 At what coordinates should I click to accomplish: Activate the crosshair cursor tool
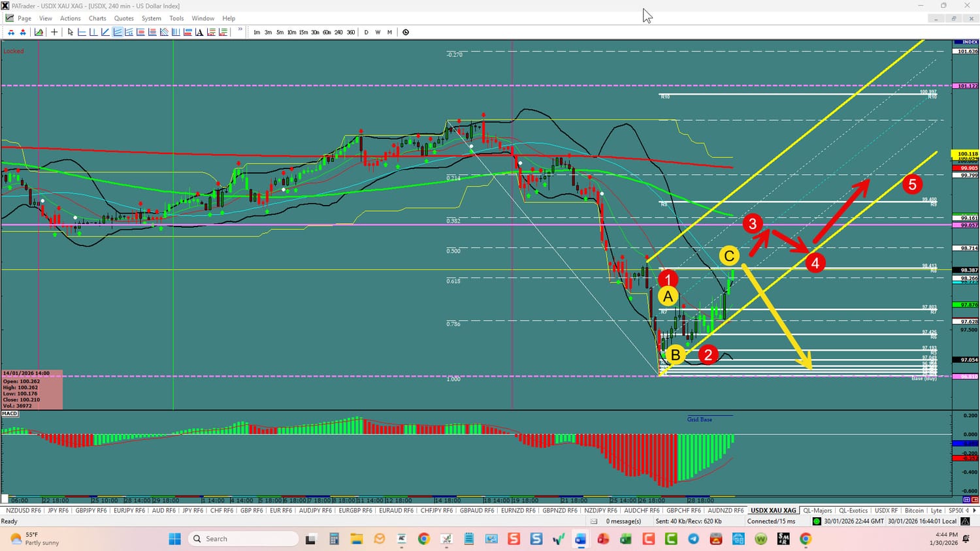click(55, 32)
